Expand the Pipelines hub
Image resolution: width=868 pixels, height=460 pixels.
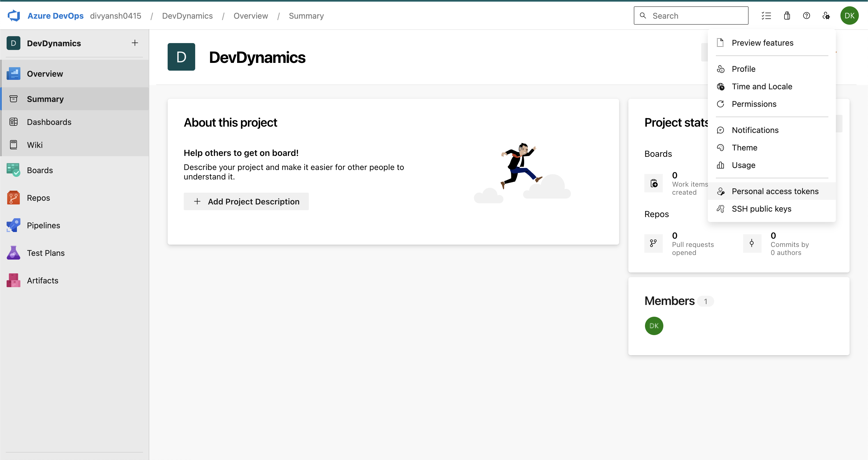point(75,225)
